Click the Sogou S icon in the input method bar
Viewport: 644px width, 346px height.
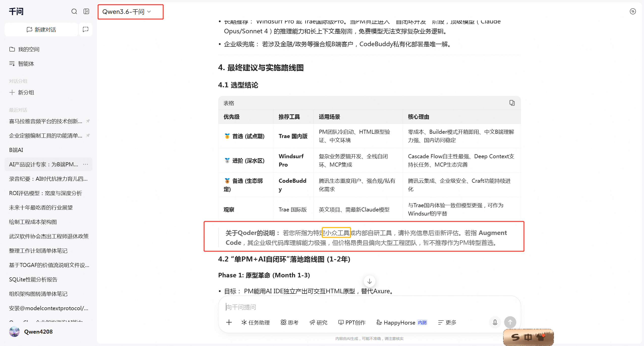(x=516, y=337)
